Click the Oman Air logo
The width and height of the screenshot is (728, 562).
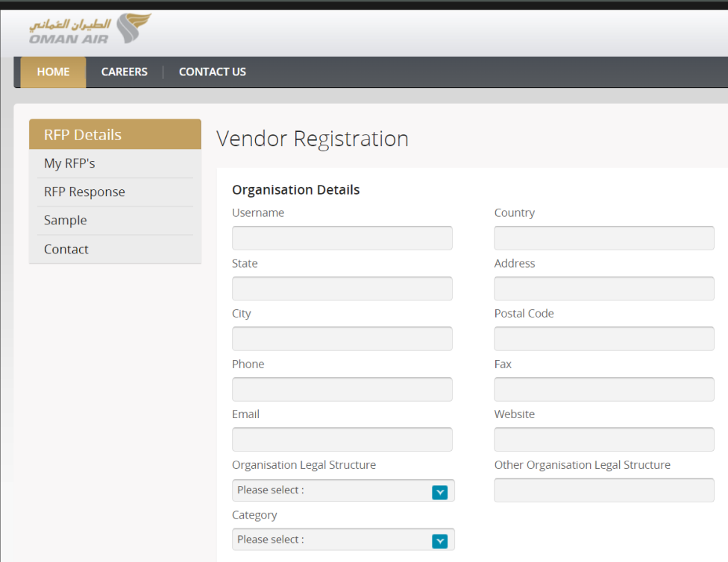coord(90,30)
